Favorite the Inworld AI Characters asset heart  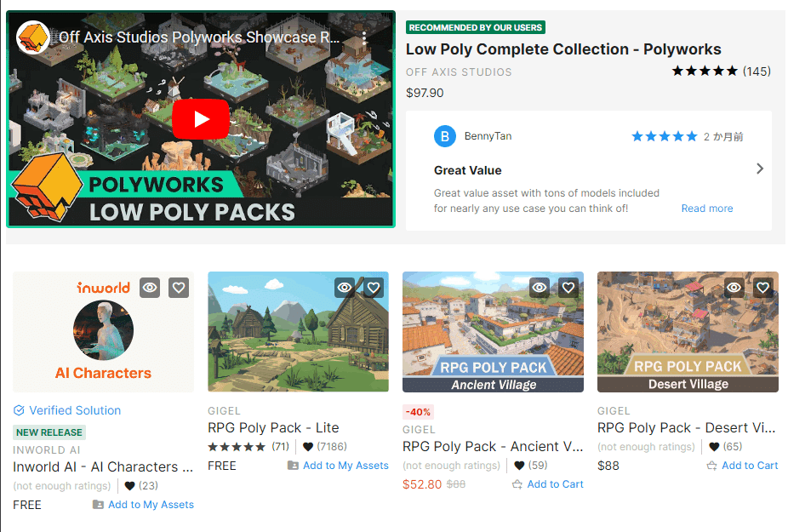[179, 288]
